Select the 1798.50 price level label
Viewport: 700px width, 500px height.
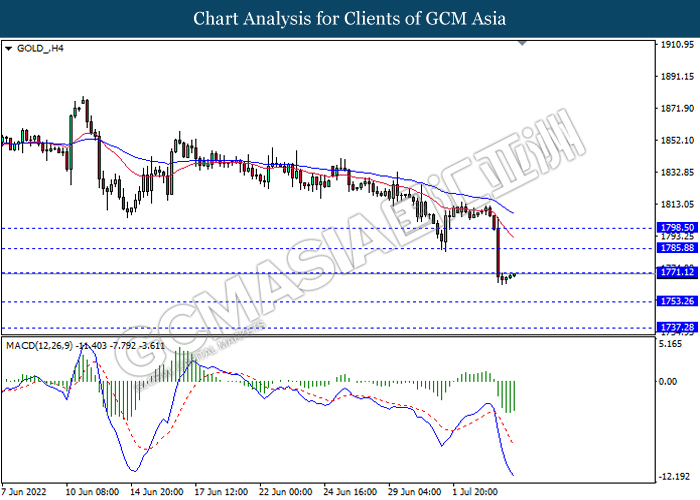pos(677,228)
